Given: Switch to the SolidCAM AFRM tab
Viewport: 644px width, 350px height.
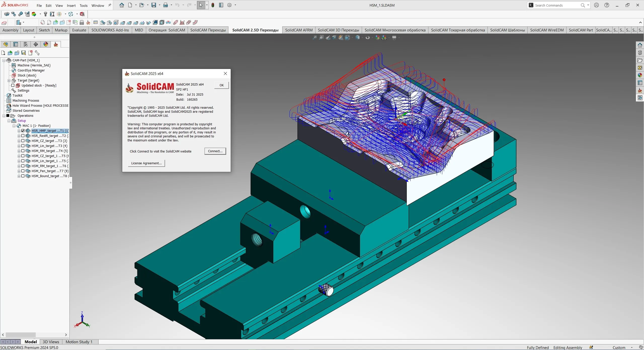Looking at the screenshot, I should point(299,30).
